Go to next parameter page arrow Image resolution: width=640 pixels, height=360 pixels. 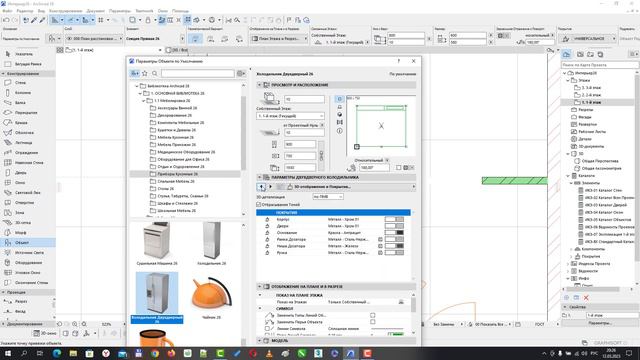[270, 187]
